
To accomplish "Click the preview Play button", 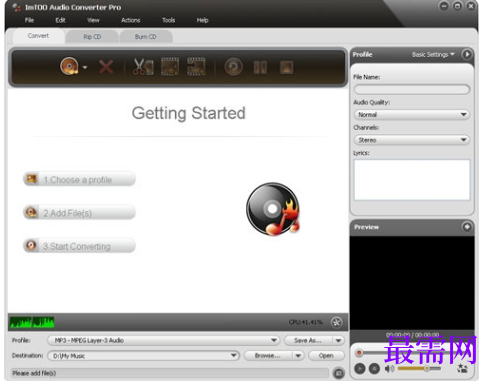I will [360, 368].
